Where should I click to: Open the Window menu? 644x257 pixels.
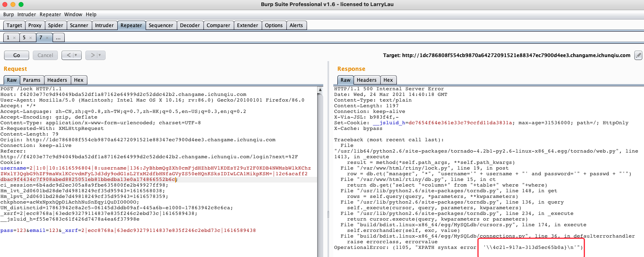pos(73,14)
